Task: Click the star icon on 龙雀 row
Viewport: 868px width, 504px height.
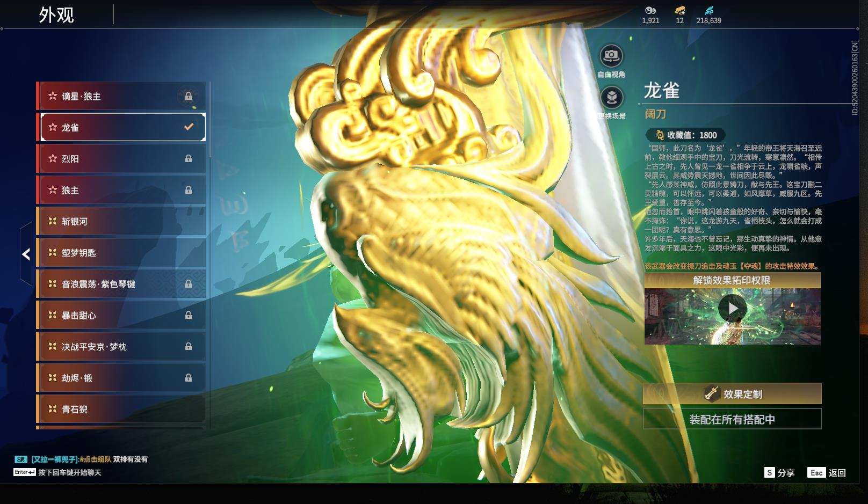Action: (x=53, y=127)
